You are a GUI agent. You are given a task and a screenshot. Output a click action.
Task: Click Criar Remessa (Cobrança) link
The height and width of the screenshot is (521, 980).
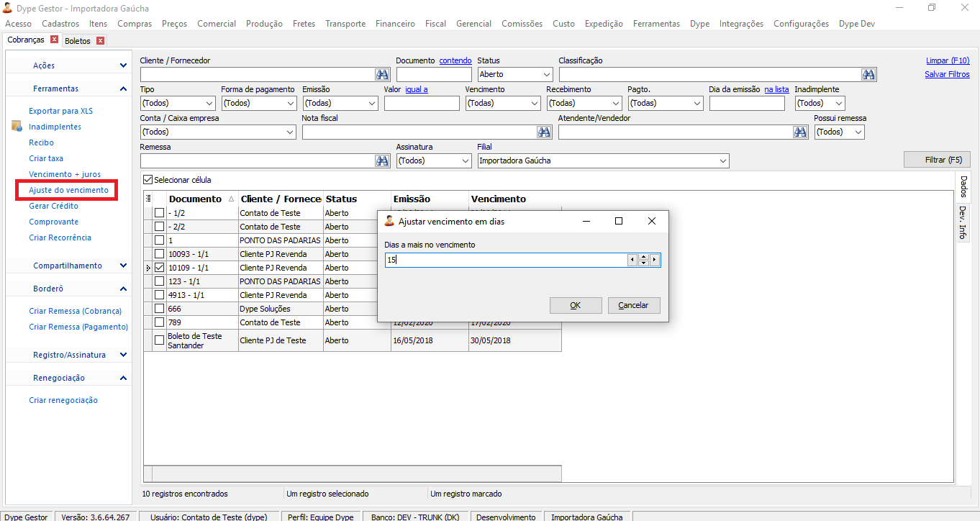click(x=76, y=311)
